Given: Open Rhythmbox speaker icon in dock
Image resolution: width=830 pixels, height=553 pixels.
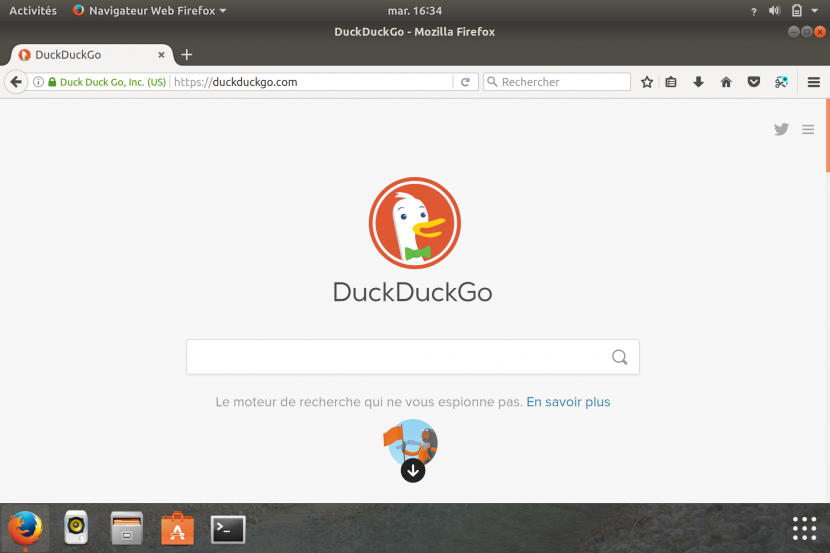Looking at the screenshot, I should click(76, 528).
